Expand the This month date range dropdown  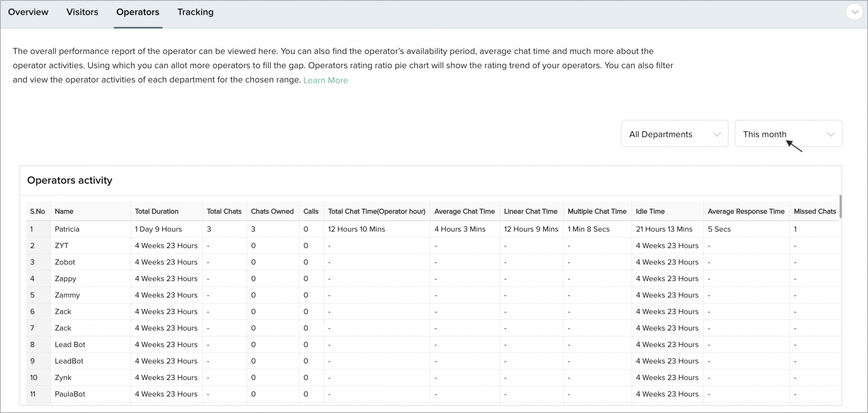pyautogui.click(x=788, y=134)
